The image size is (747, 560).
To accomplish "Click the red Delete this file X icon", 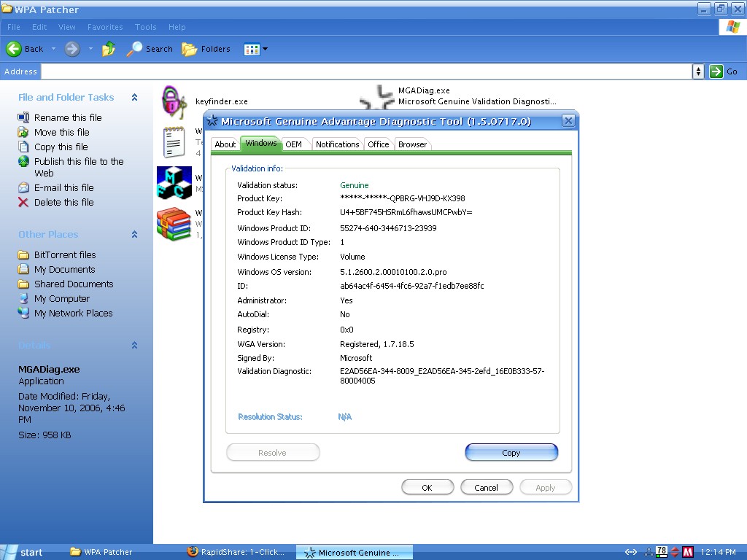I will (23, 203).
